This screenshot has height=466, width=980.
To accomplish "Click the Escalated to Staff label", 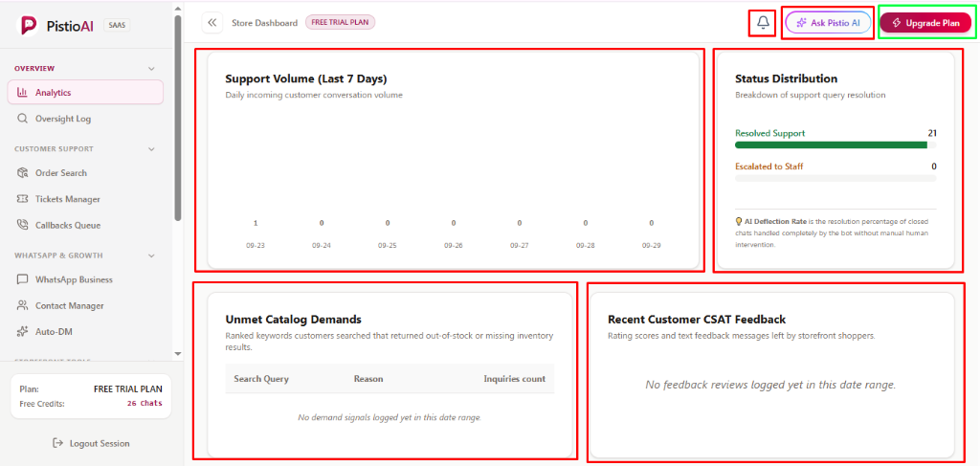I will 769,166.
